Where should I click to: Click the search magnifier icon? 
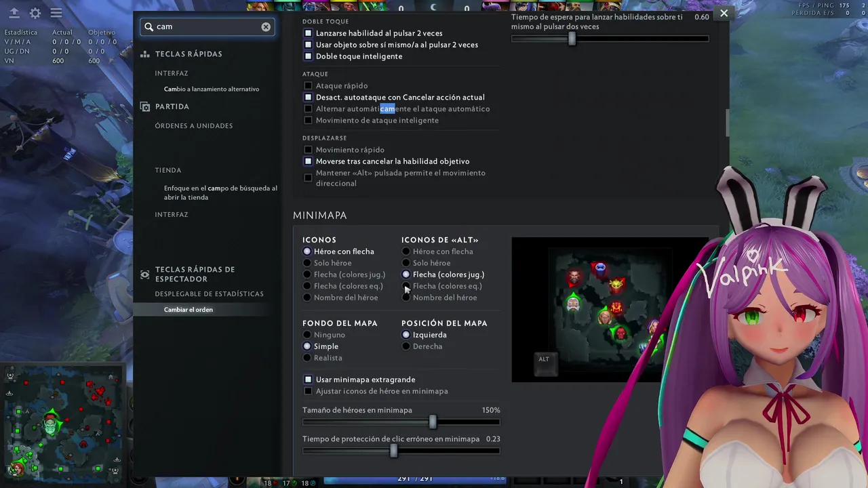pos(149,26)
